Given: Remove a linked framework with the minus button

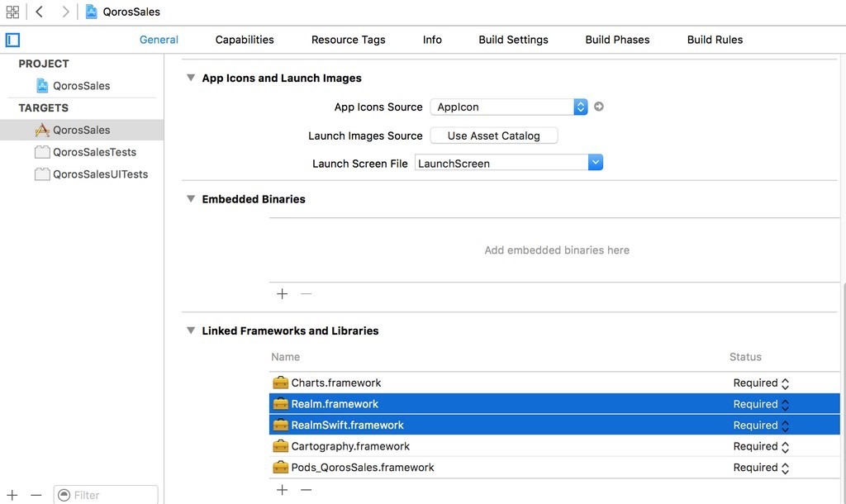Looking at the screenshot, I should coord(307,490).
